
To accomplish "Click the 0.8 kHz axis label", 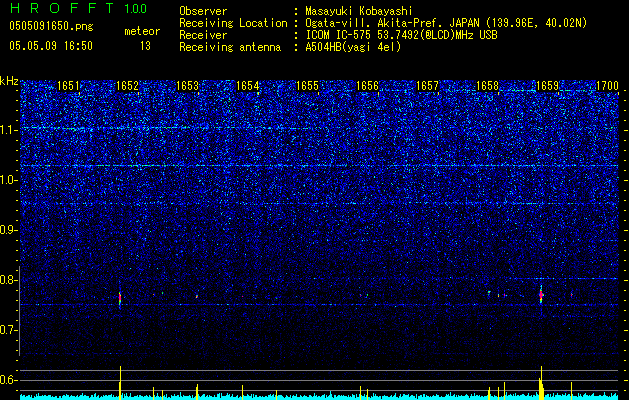I will pyautogui.click(x=10, y=280).
